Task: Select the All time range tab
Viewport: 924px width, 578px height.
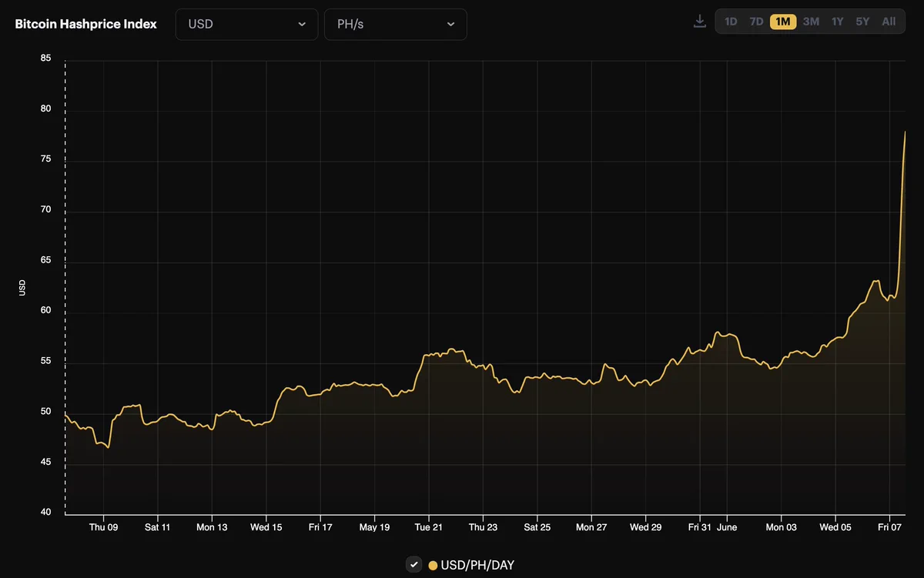Action: (x=889, y=22)
